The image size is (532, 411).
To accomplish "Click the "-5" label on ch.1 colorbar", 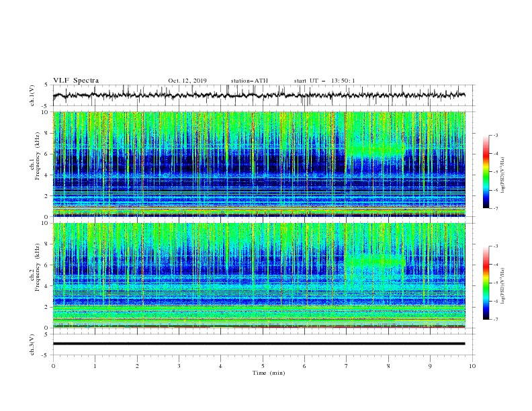I will pos(495,172).
